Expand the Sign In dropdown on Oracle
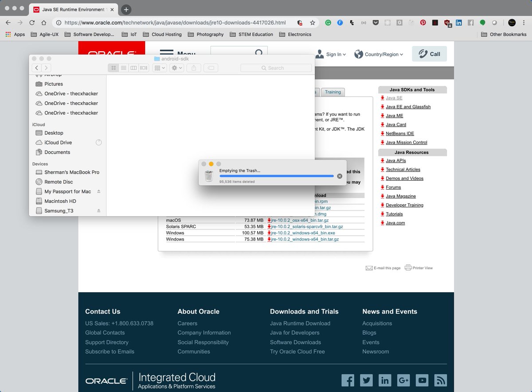 click(x=331, y=54)
